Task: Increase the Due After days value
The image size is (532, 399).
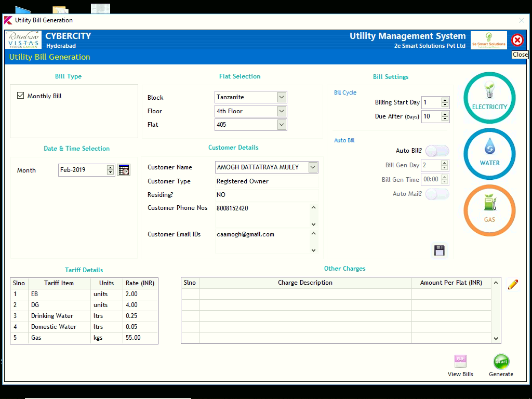Action: (445, 114)
